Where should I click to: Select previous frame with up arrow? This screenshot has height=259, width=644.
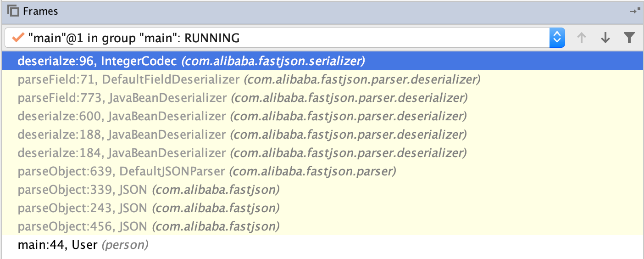(582, 38)
